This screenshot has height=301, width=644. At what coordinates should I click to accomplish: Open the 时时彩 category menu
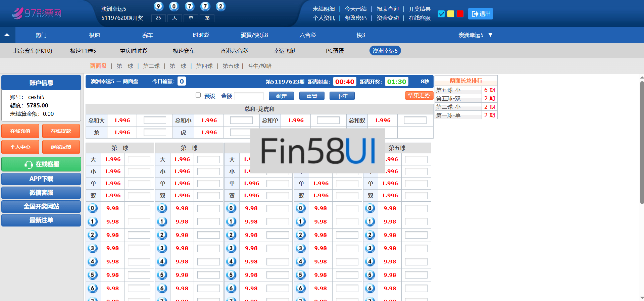[x=201, y=35]
